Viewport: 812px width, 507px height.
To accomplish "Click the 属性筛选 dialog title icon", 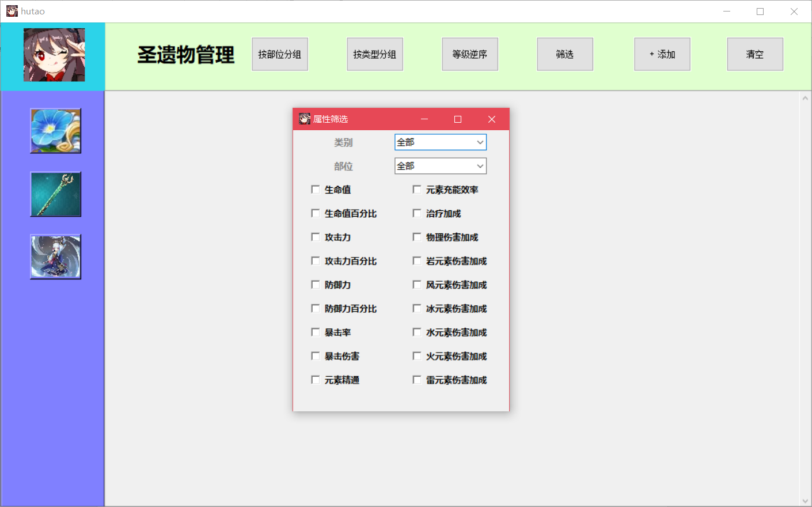I will [305, 119].
